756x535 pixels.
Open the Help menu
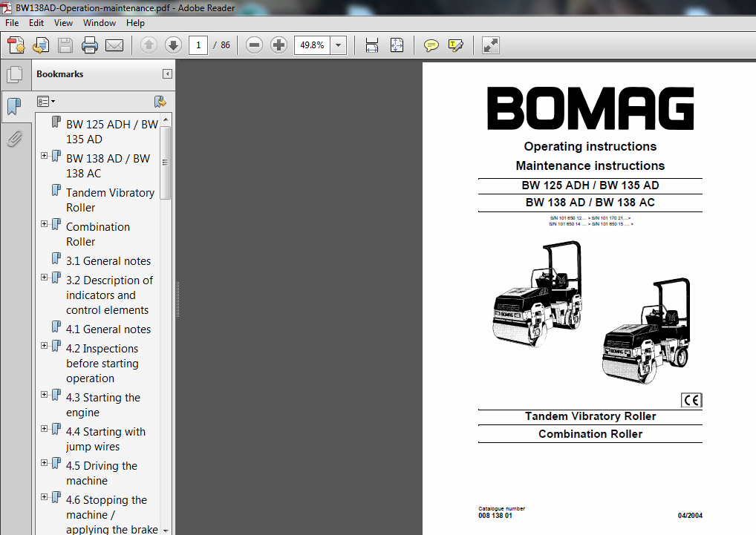pyautogui.click(x=135, y=23)
